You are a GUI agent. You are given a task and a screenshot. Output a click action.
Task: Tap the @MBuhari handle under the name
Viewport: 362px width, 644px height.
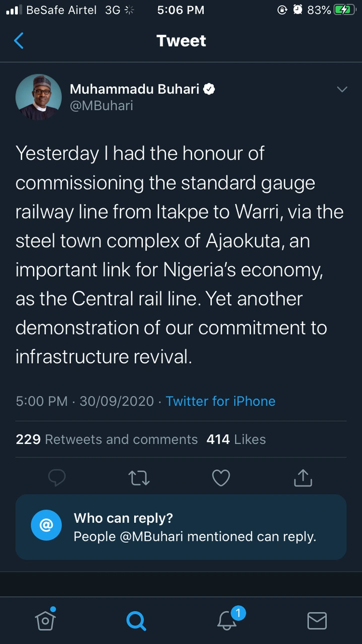click(x=101, y=106)
